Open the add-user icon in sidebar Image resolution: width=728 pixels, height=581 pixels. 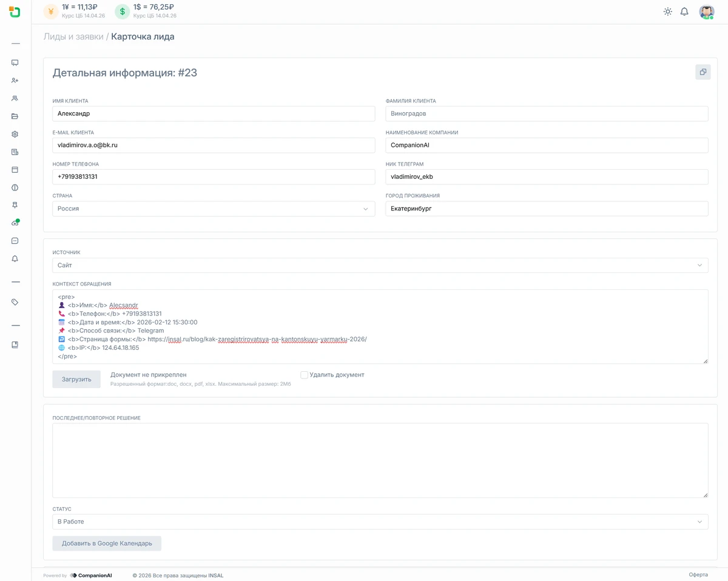click(x=15, y=80)
